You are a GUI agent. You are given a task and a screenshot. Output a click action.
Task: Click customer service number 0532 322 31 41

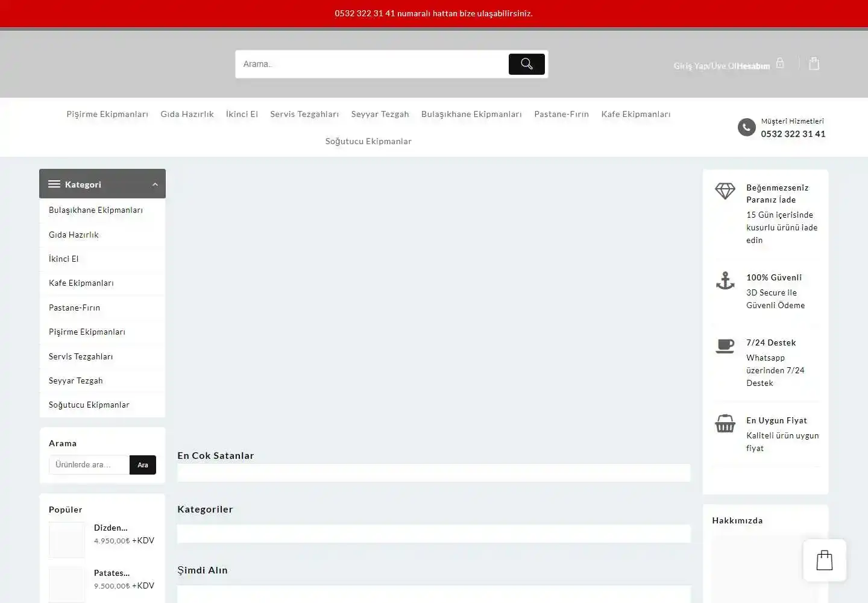pos(793,134)
